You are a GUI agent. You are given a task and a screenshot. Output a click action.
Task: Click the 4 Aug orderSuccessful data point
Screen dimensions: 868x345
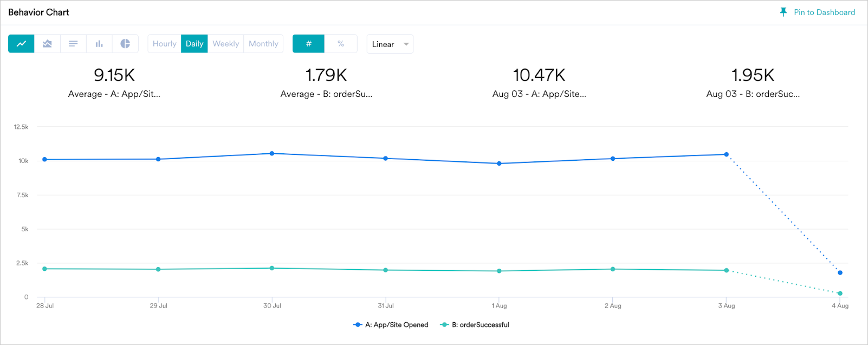[x=840, y=294]
